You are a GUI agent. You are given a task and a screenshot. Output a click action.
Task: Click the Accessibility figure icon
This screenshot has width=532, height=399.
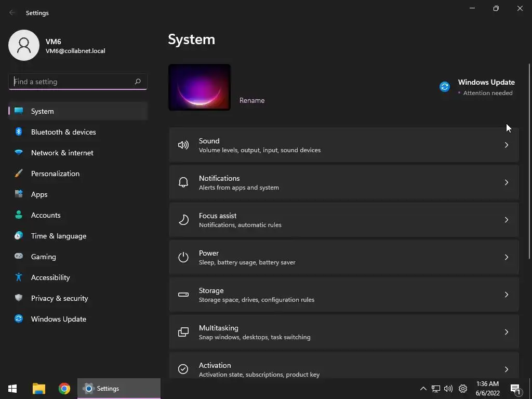[x=19, y=277]
